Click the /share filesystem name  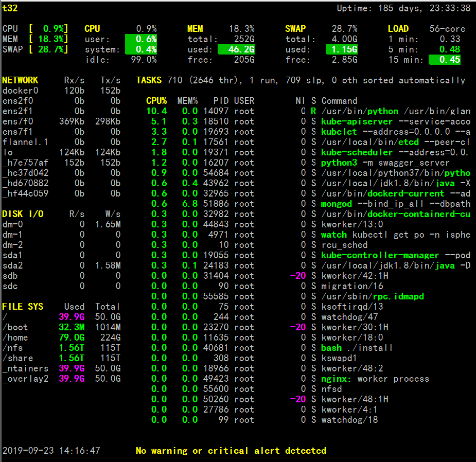click(17, 358)
